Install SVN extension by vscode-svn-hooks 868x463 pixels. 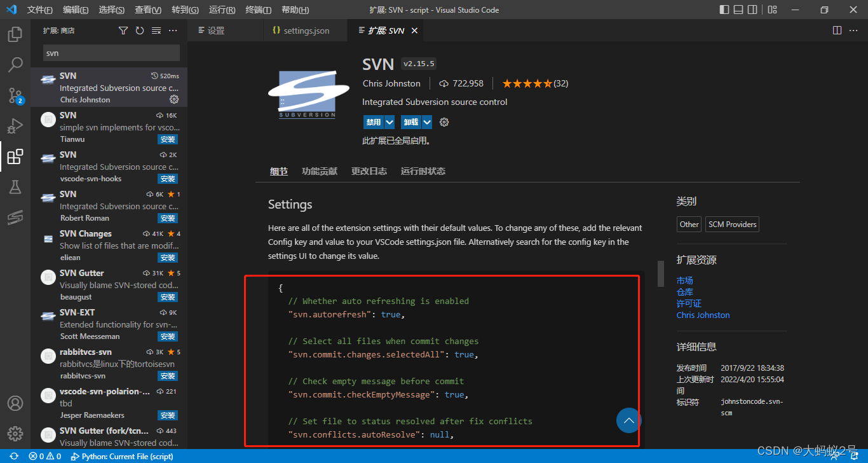coord(168,179)
